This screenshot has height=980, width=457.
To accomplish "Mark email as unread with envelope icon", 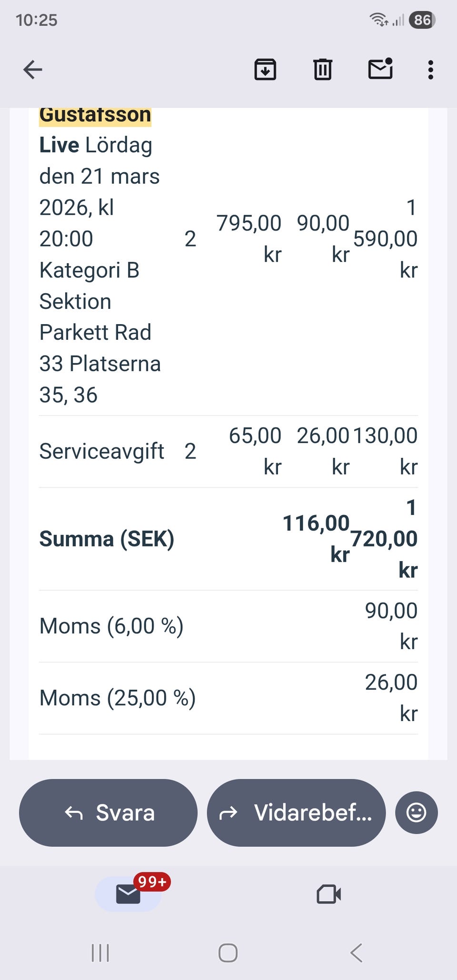I will pyautogui.click(x=380, y=69).
